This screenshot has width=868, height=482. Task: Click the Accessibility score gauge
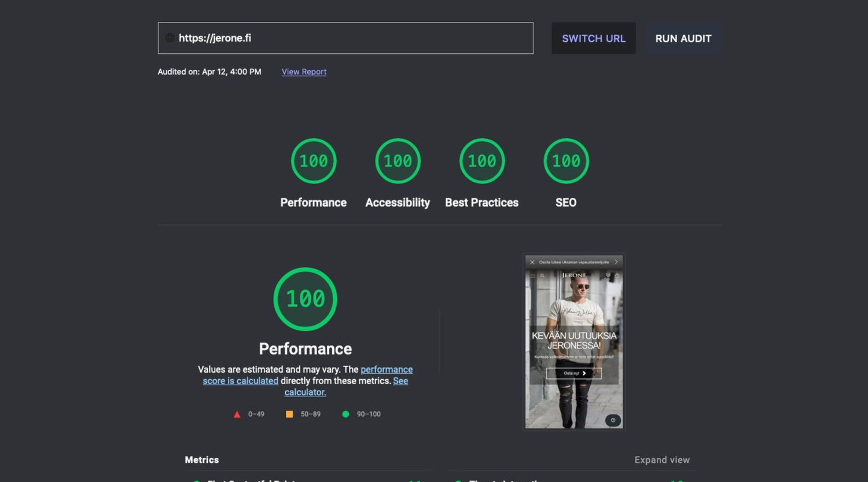[398, 161]
